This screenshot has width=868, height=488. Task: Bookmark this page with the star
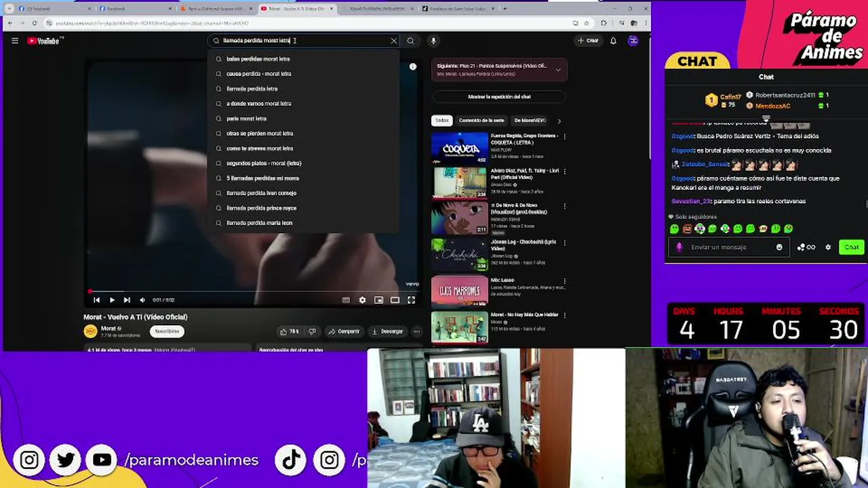pyautogui.click(x=586, y=23)
